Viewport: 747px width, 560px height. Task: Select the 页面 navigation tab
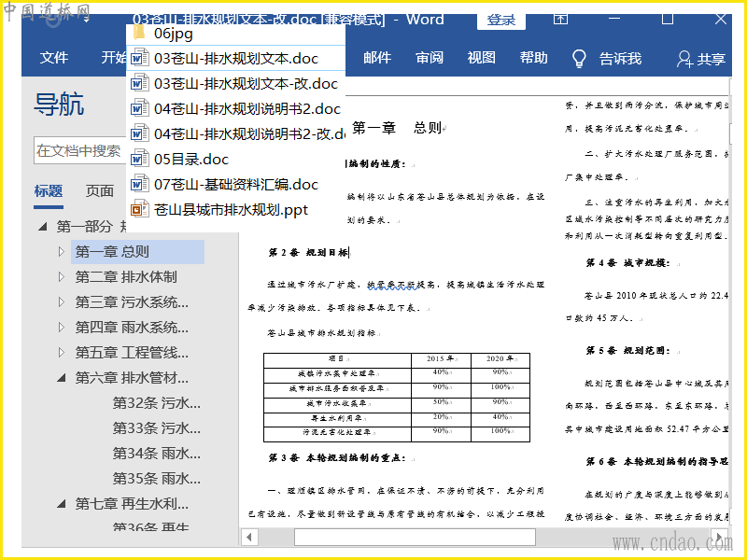(x=100, y=191)
